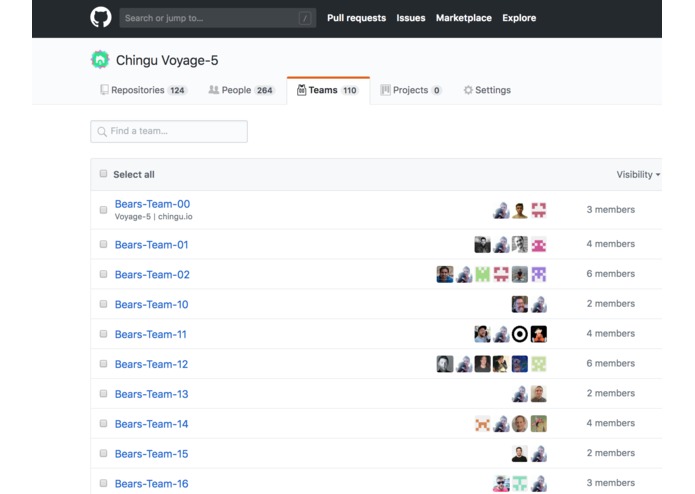This screenshot has height=494, width=695.
Task: Click the people icon beside People tab
Action: click(214, 90)
